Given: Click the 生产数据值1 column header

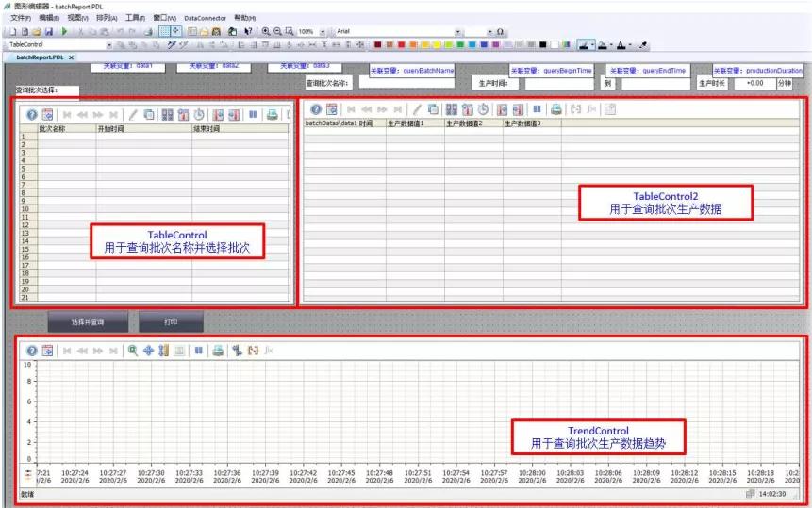Looking at the screenshot, I should click(x=415, y=123).
